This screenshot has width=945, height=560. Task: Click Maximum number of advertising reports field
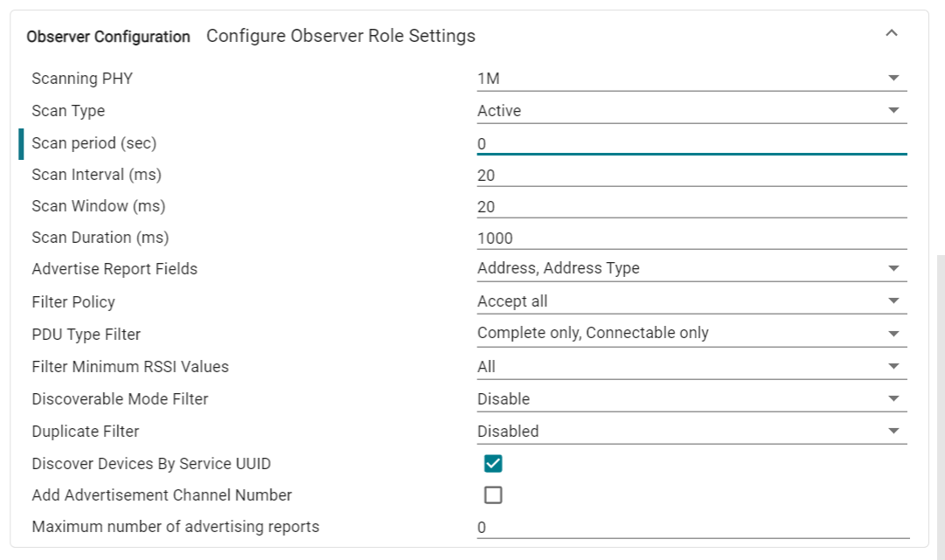(691, 528)
